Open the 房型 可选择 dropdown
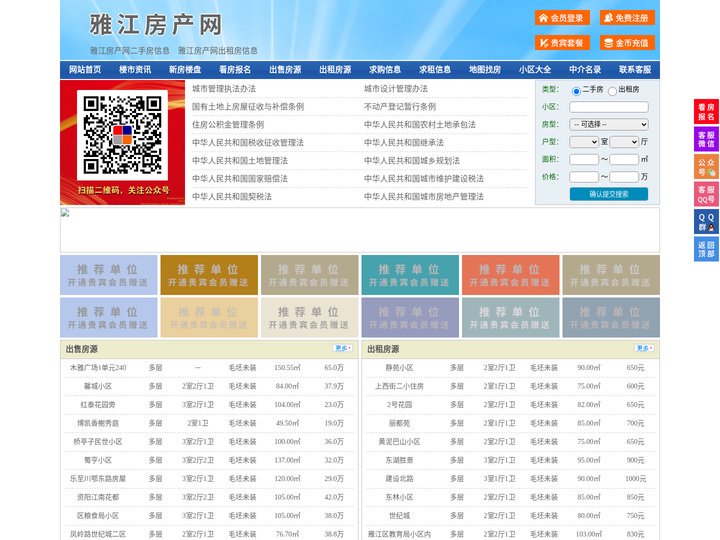The image size is (720, 540). 609,124
